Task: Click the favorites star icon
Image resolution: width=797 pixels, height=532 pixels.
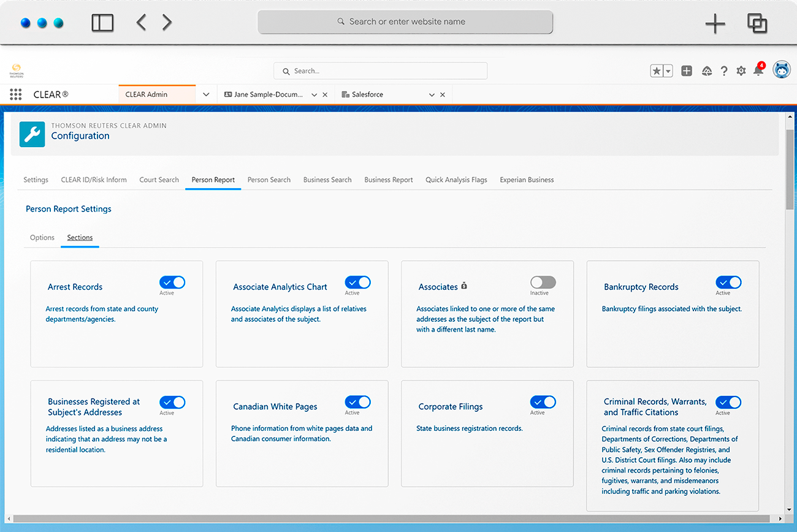Action: (656, 70)
